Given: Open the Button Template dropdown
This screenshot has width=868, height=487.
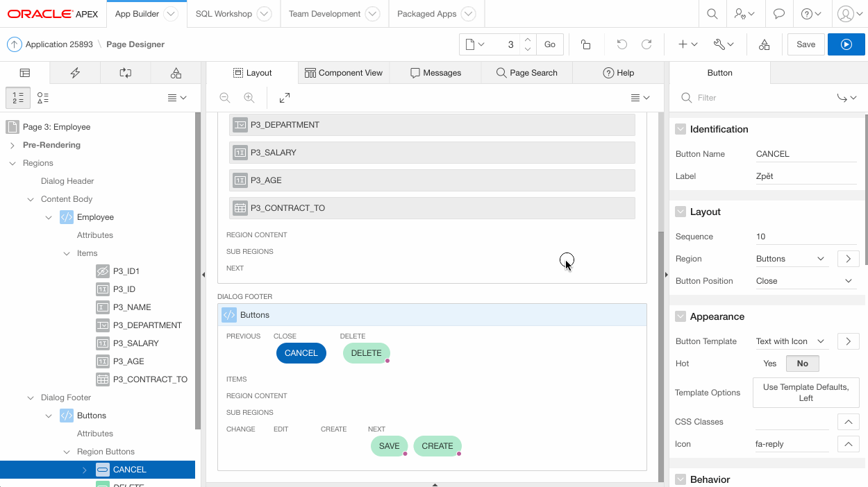Looking at the screenshot, I should [x=791, y=341].
